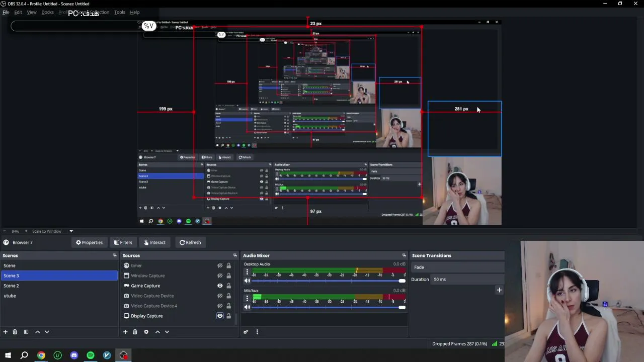Click the Duration 50 ms field
The image size is (644, 362).
tap(467, 280)
